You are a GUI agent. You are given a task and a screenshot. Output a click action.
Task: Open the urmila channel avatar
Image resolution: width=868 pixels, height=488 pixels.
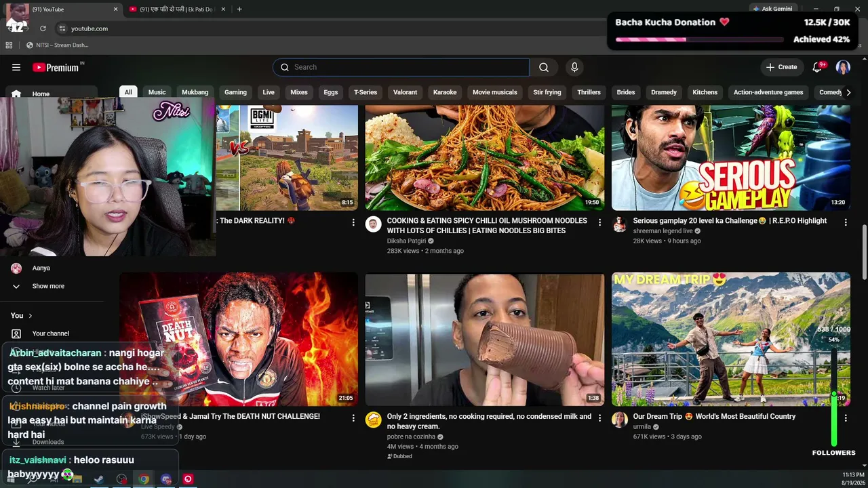[x=620, y=420]
